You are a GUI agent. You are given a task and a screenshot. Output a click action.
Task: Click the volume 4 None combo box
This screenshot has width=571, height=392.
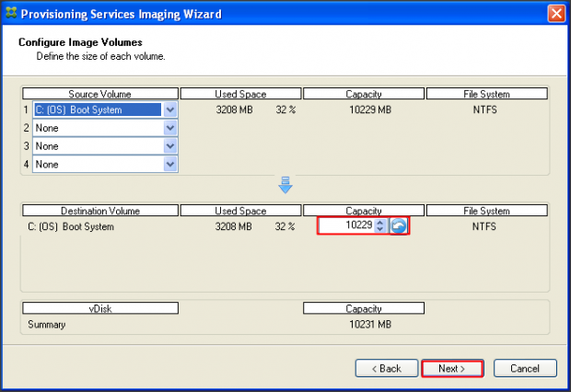coord(105,164)
